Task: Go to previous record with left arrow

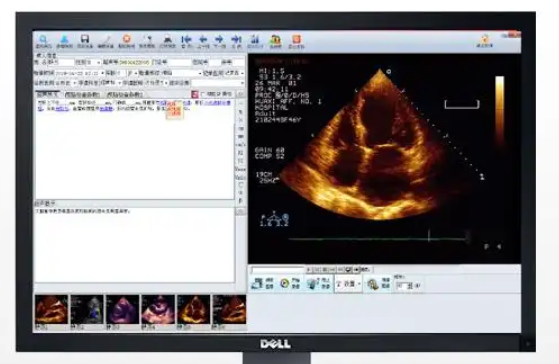Action: [x=203, y=39]
